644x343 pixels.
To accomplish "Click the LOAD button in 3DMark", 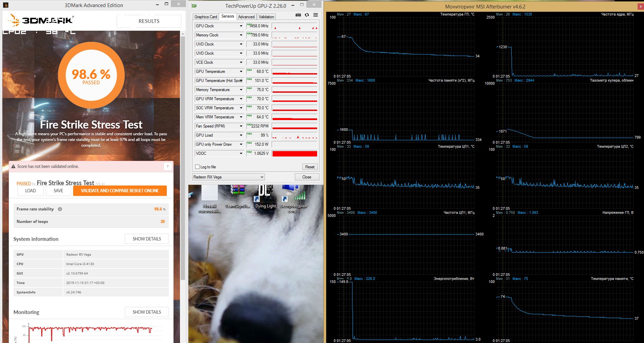I will (30, 191).
